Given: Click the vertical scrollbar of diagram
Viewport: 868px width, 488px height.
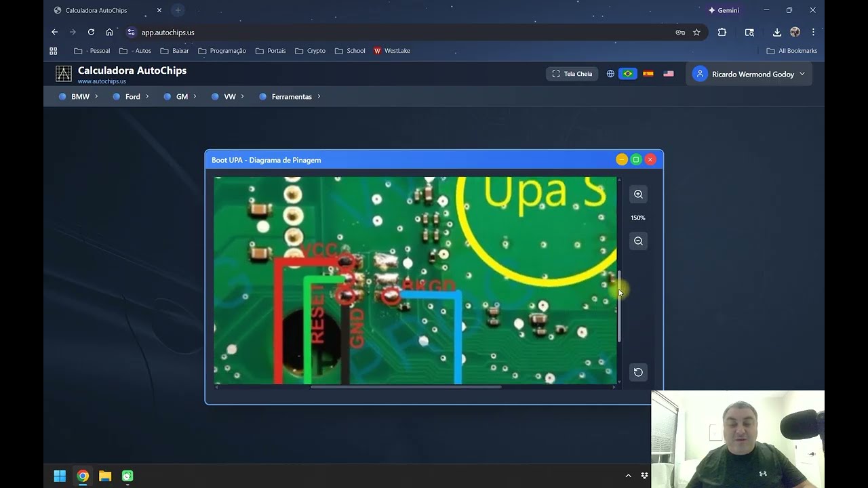Looking at the screenshot, I should (x=619, y=306).
